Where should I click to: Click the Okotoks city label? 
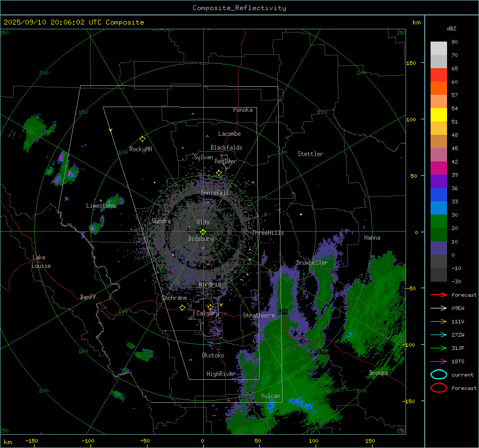(213, 355)
